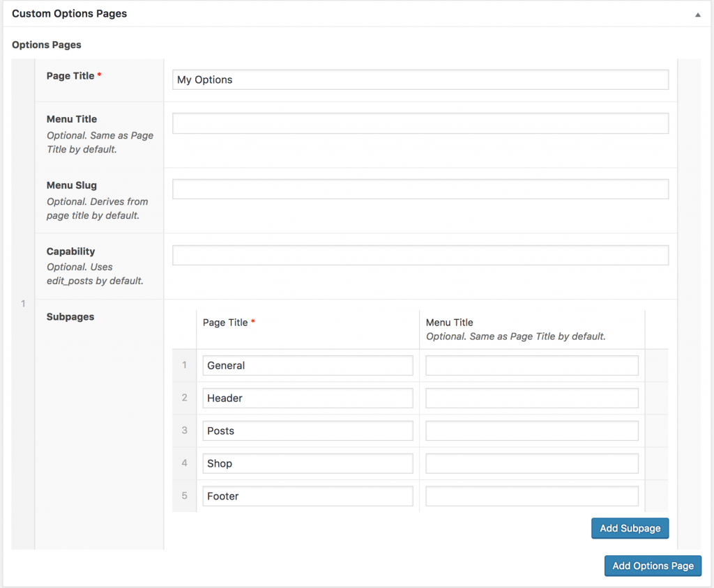
Task: Click the subpage field containing General
Action: point(307,366)
